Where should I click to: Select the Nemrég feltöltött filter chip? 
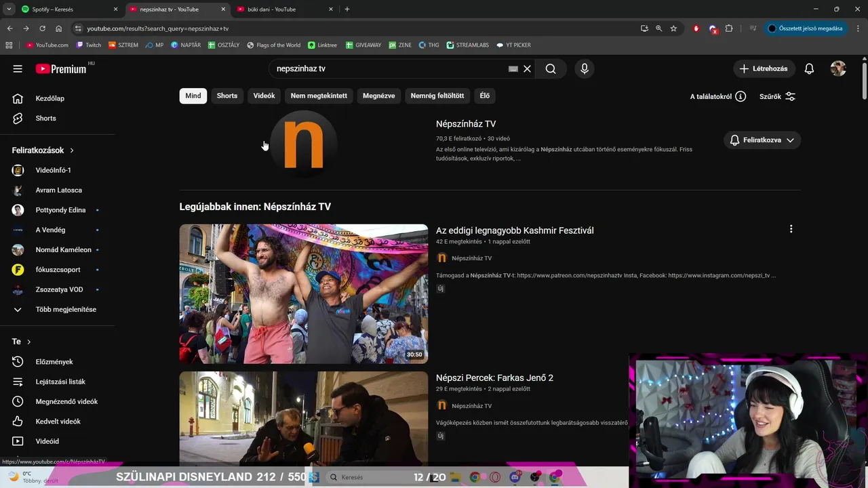click(437, 96)
